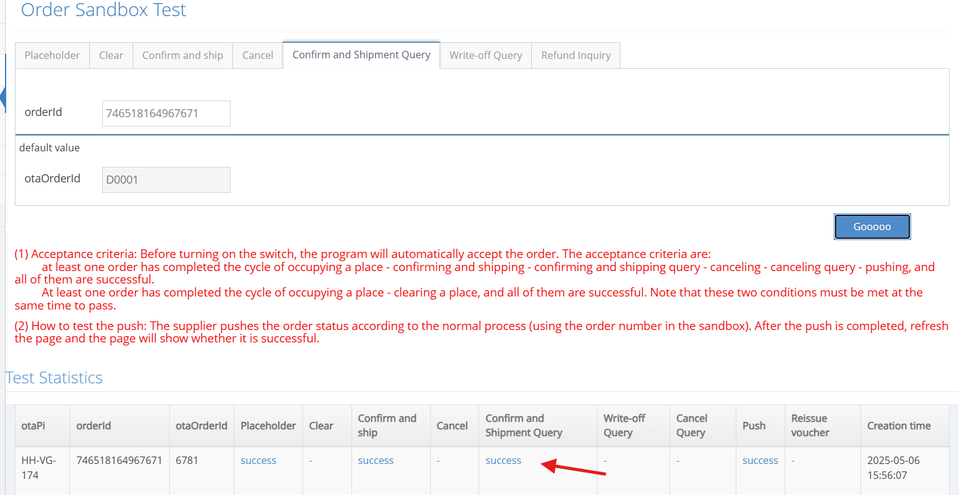Click the Write-off Query table column header
This screenshot has width=980, height=495.
pyautogui.click(x=624, y=426)
